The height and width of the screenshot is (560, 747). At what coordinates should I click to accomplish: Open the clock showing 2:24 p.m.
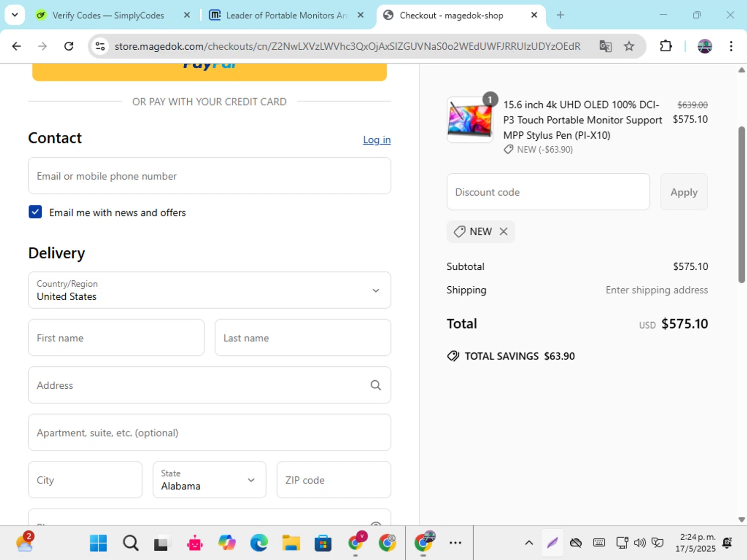click(x=695, y=543)
